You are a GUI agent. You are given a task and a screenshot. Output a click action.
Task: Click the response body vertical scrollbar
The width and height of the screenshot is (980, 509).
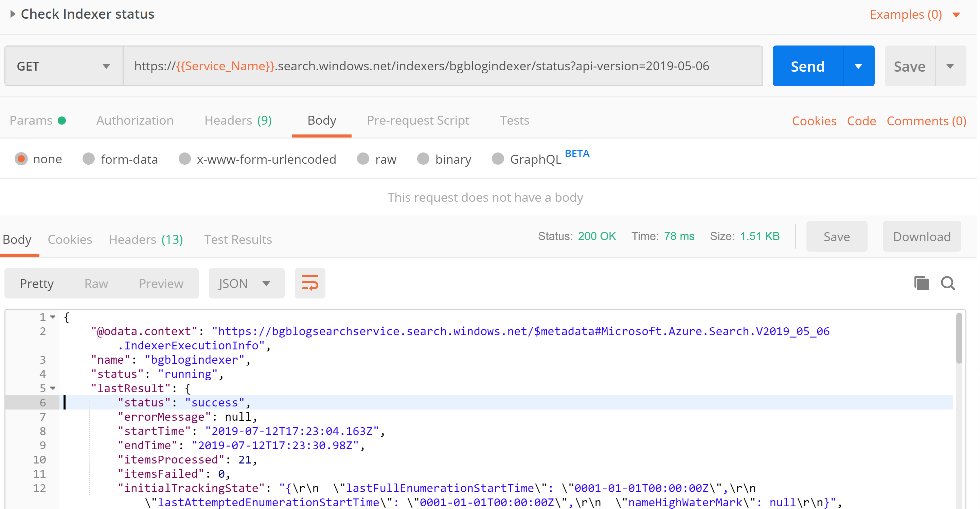[959, 339]
